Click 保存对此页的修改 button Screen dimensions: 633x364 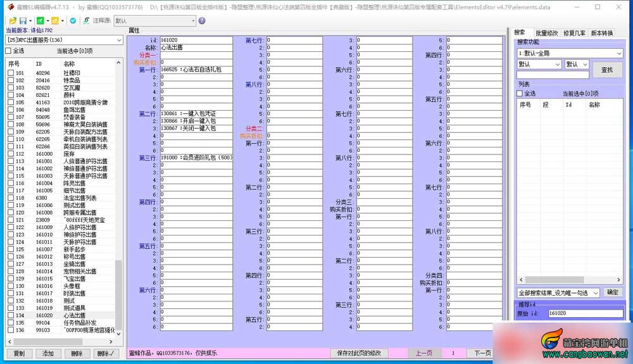359,353
